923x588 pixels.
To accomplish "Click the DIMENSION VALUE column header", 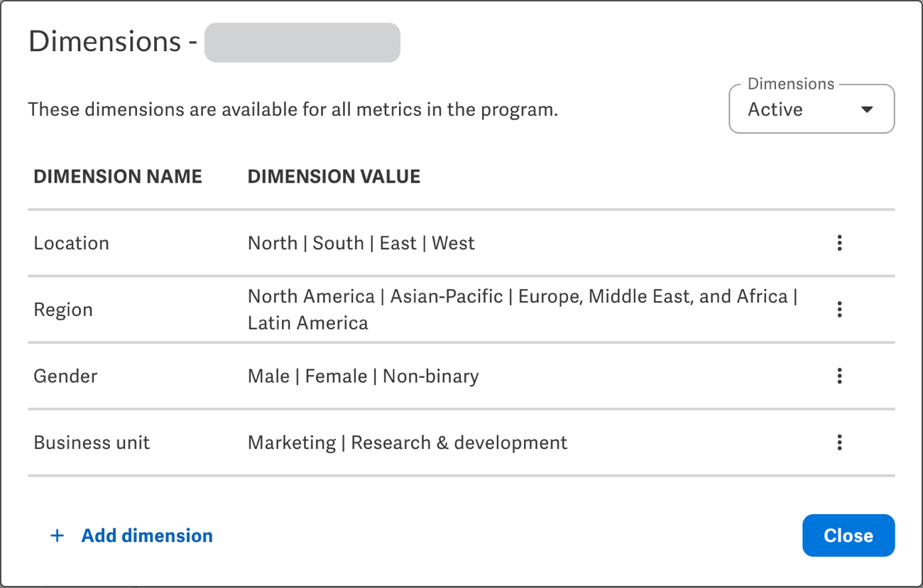I will pyautogui.click(x=334, y=176).
